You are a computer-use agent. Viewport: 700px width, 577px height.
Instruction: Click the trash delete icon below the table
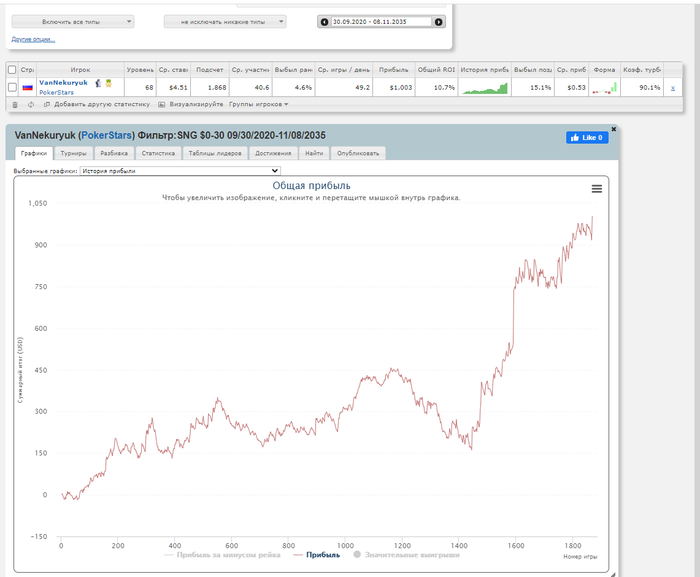tap(15, 105)
